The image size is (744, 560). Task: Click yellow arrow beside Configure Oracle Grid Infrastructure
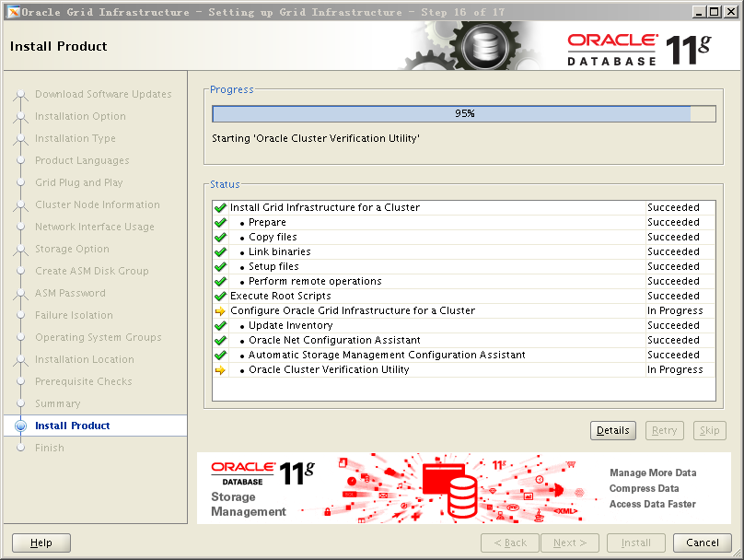(x=220, y=311)
